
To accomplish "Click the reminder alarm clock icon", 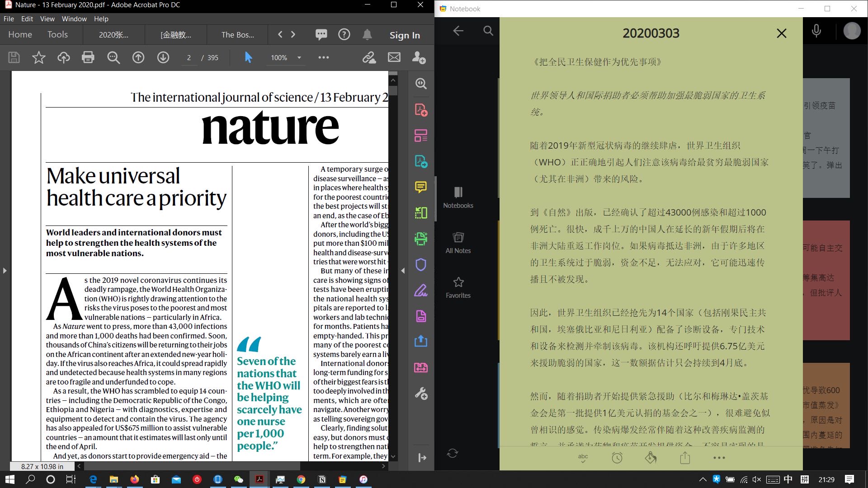I will pyautogui.click(x=617, y=458).
